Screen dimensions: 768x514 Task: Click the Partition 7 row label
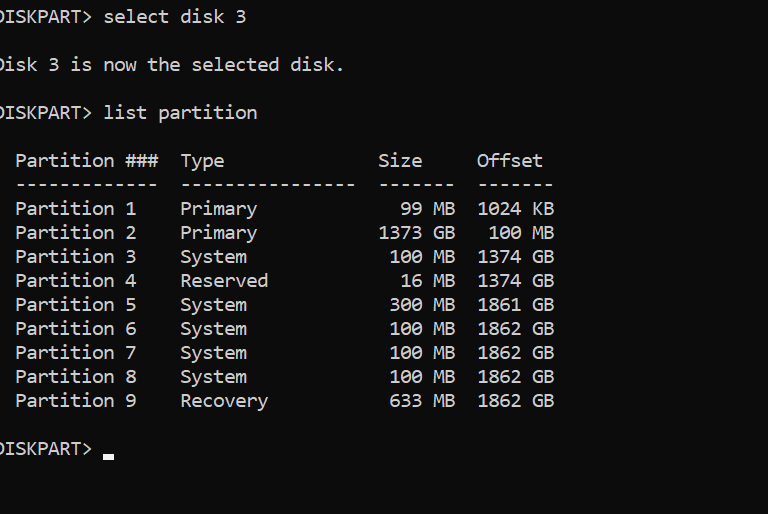tap(76, 352)
